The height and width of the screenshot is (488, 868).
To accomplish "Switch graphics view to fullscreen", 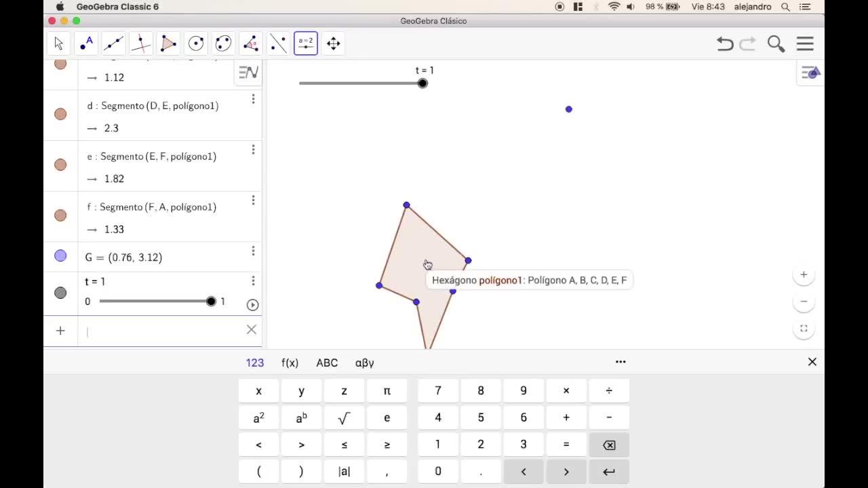I will [804, 329].
